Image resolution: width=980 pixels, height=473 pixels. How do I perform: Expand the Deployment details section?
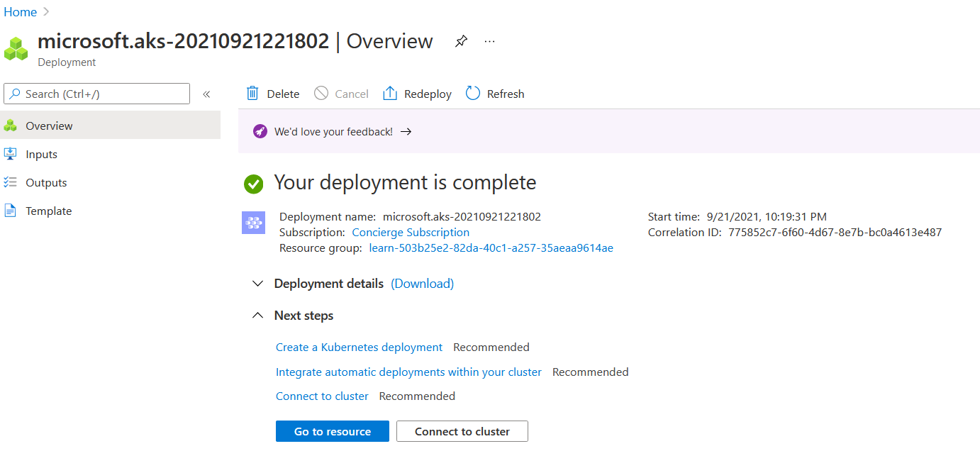[x=258, y=284]
